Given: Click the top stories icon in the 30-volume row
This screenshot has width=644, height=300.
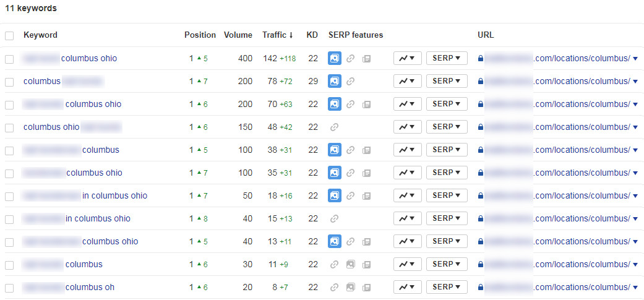Looking at the screenshot, I should coord(366,264).
